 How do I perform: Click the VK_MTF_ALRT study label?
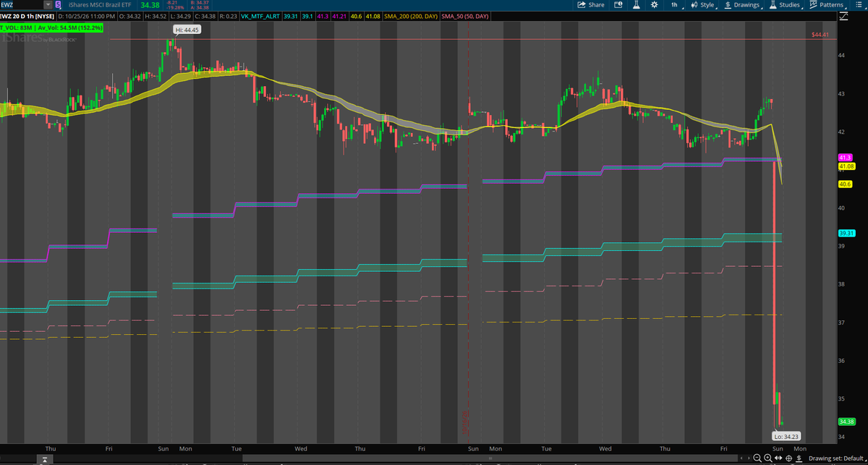pos(260,16)
